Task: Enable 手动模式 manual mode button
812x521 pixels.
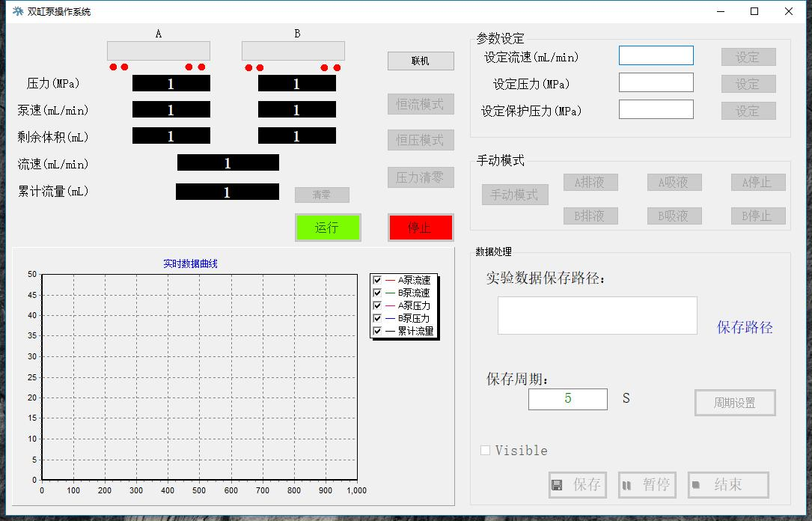Action: pos(515,195)
